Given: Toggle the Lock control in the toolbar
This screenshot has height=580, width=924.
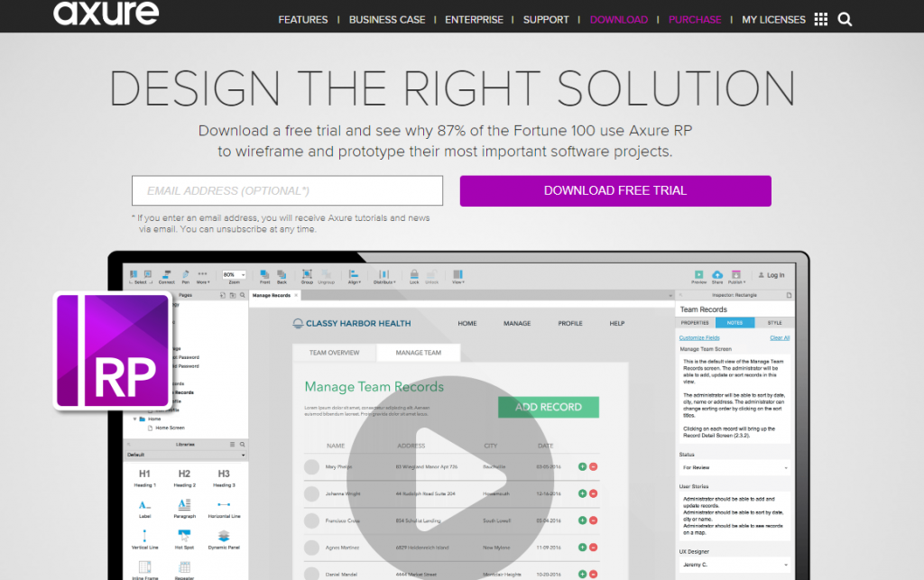Looking at the screenshot, I should (x=412, y=274).
